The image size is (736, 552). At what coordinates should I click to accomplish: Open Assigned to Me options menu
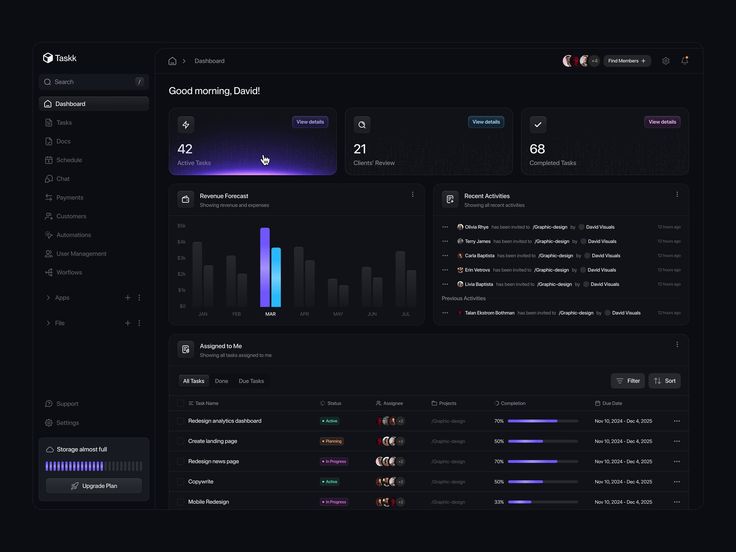coord(677,345)
